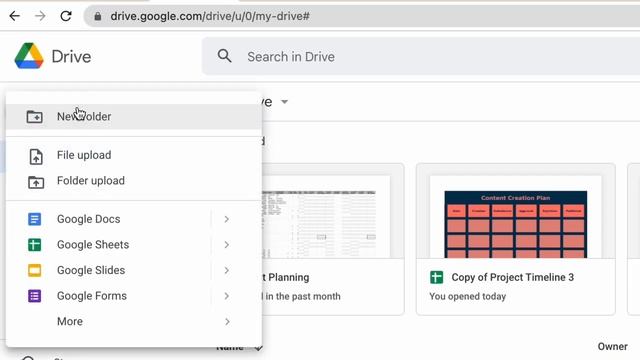
Task: Click the Google Drive logo
Action: 29,56
